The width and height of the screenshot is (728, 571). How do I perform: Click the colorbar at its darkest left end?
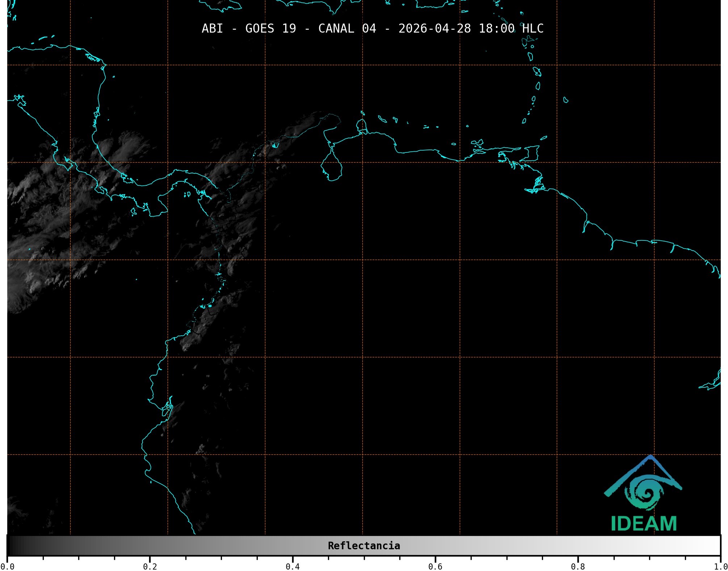[x=11, y=546]
